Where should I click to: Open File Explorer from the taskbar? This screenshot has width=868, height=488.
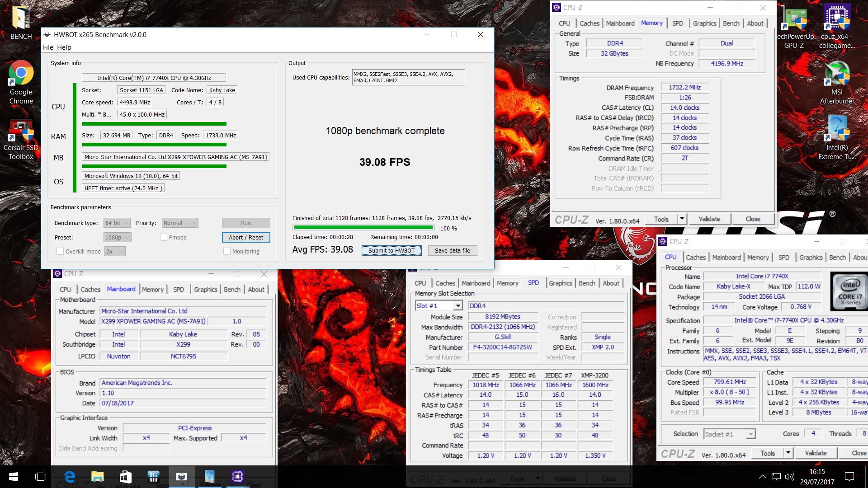(x=97, y=477)
